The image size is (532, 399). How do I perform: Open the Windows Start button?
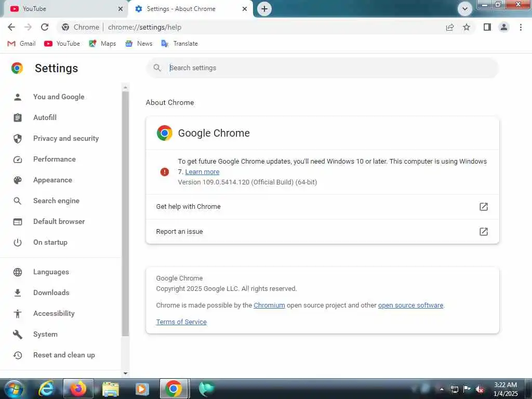14,389
